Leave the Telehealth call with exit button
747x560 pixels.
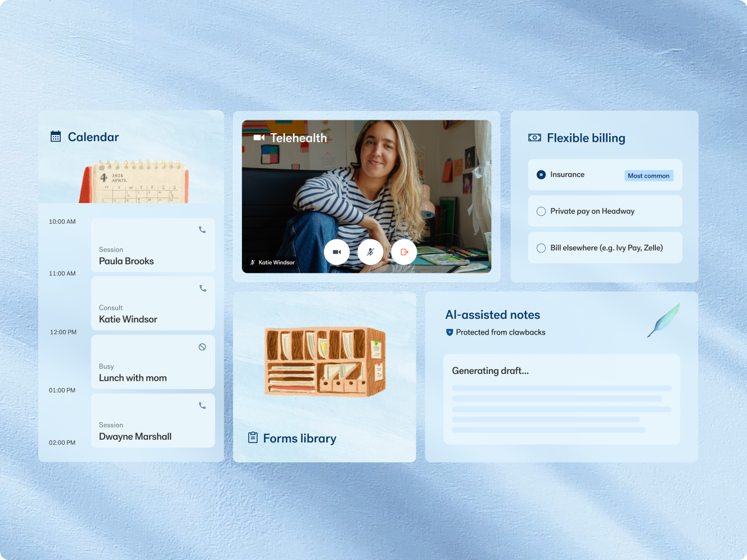pyautogui.click(x=404, y=252)
